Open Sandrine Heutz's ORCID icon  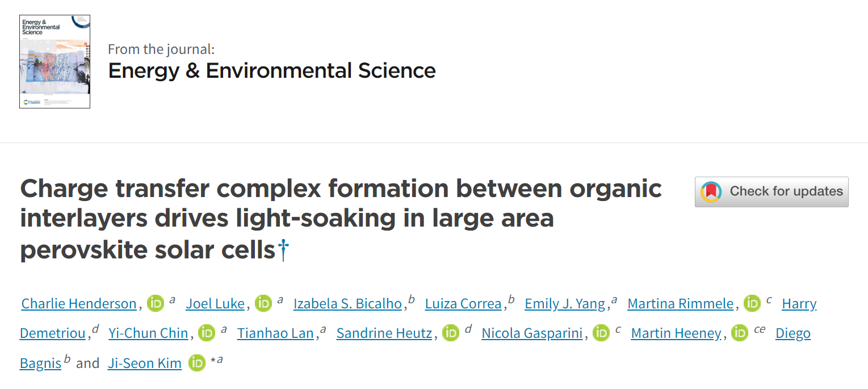coord(451,333)
